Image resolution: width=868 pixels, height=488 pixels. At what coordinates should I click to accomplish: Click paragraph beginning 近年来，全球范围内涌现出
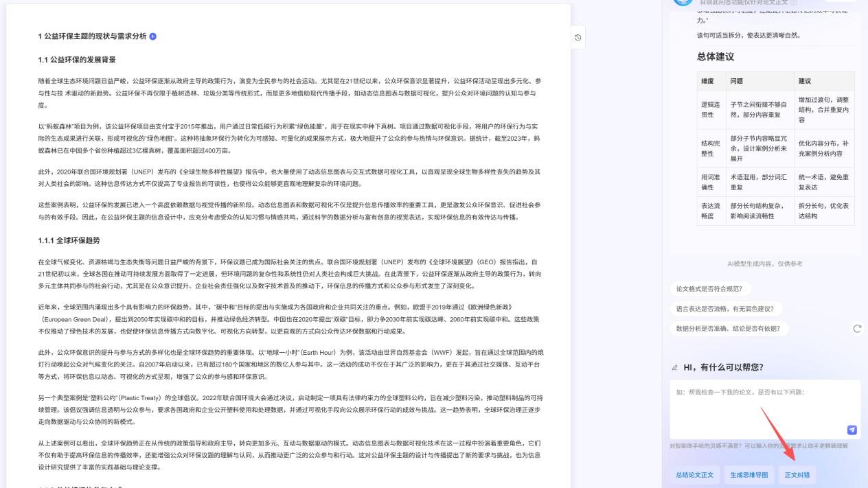(x=290, y=319)
